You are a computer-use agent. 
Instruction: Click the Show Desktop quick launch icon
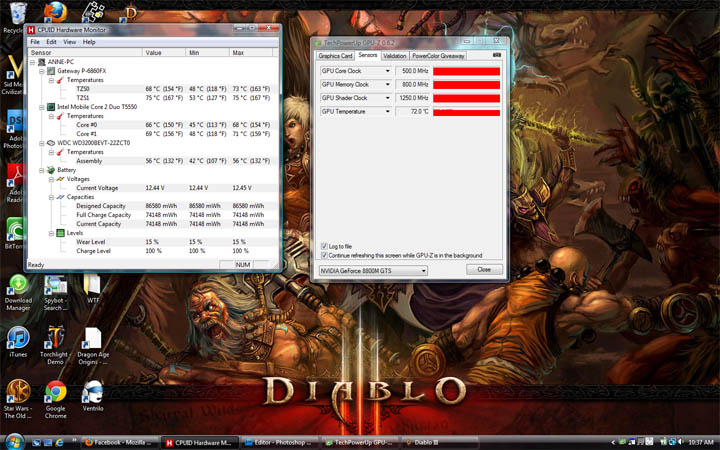click(x=37, y=443)
